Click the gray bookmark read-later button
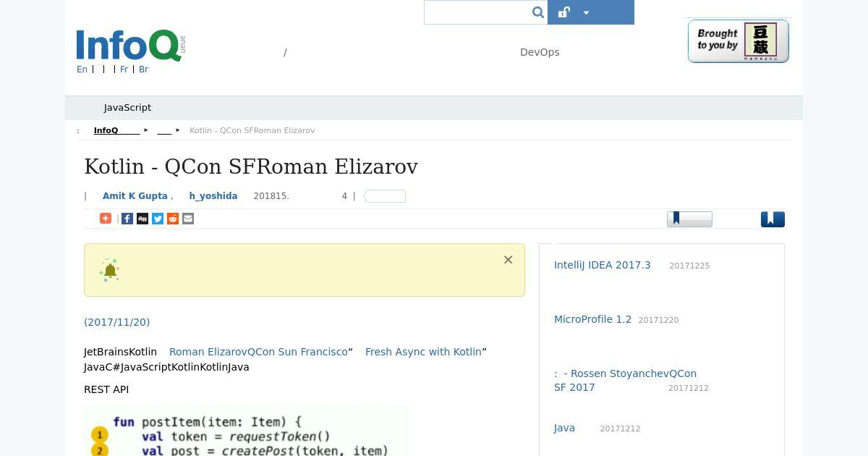This screenshot has width=868, height=456. (689, 219)
